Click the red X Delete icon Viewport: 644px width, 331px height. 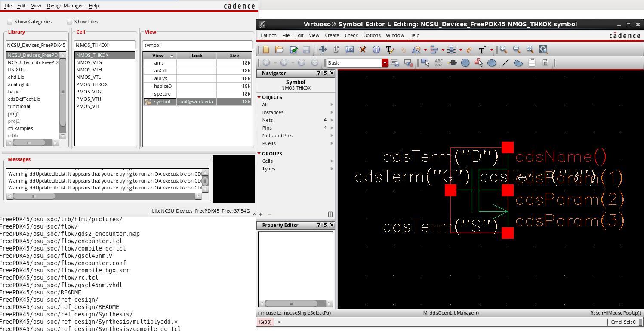(363, 49)
